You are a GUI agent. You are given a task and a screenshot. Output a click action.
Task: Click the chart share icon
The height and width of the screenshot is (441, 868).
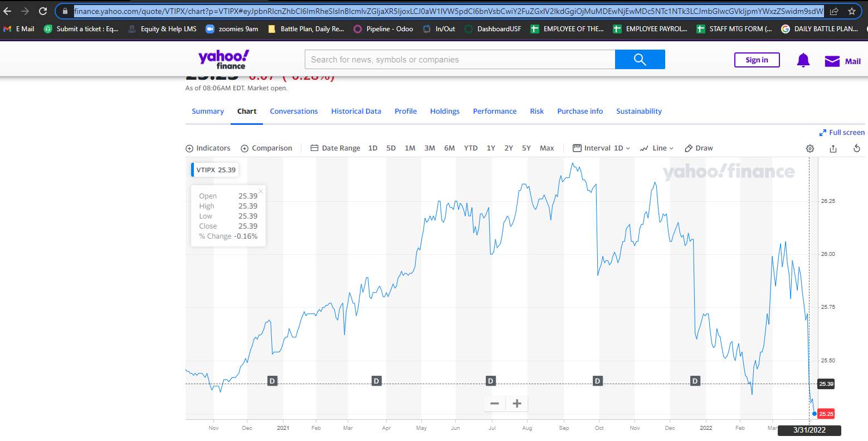tap(833, 148)
